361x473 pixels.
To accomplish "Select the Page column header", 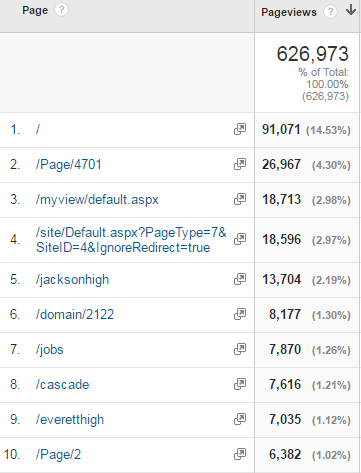I will click(x=35, y=10).
